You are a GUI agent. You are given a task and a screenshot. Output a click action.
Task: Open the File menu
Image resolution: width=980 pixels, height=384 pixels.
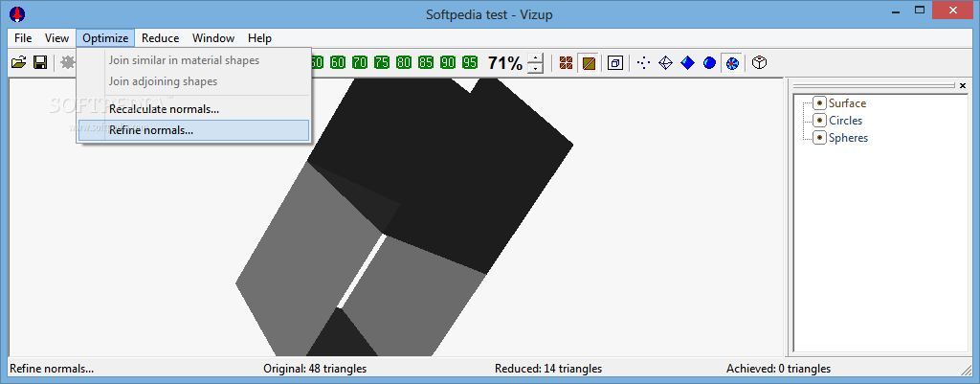click(x=23, y=38)
